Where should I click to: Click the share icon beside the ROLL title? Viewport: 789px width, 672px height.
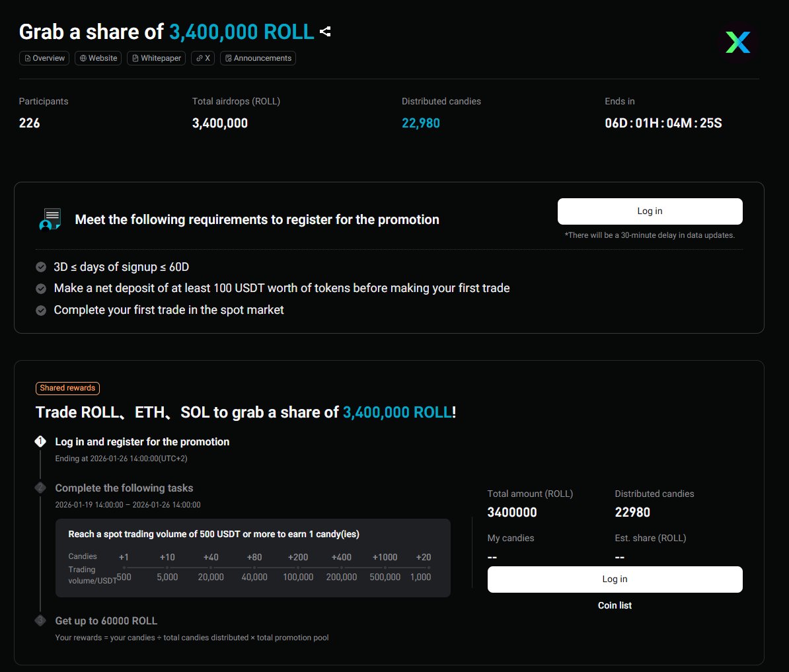pyautogui.click(x=325, y=32)
